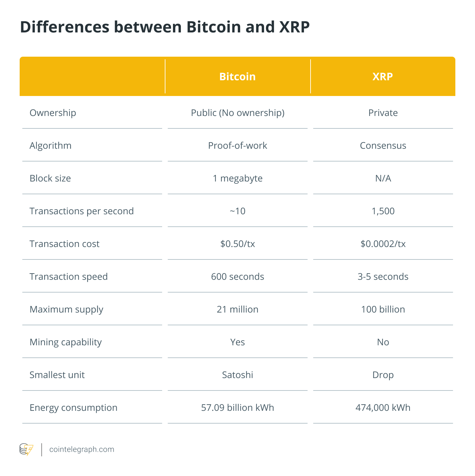Select the 'Transactions per second' label
The image size is (475, 476).
point(82,211)
